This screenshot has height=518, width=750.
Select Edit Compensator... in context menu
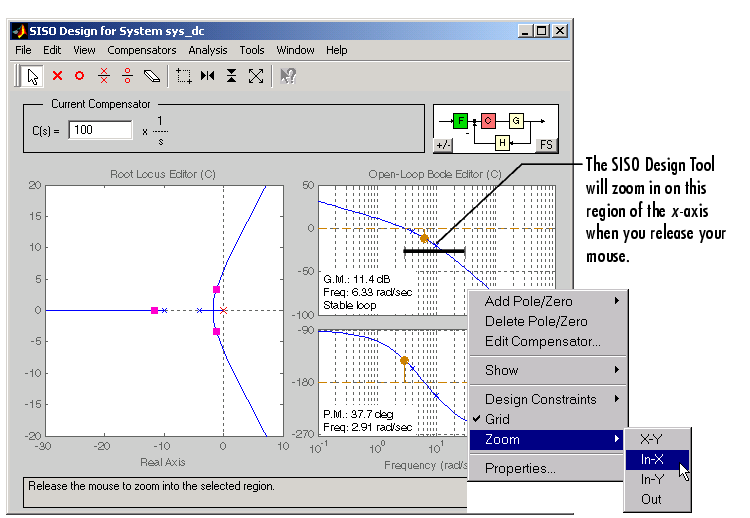[548, 342]
